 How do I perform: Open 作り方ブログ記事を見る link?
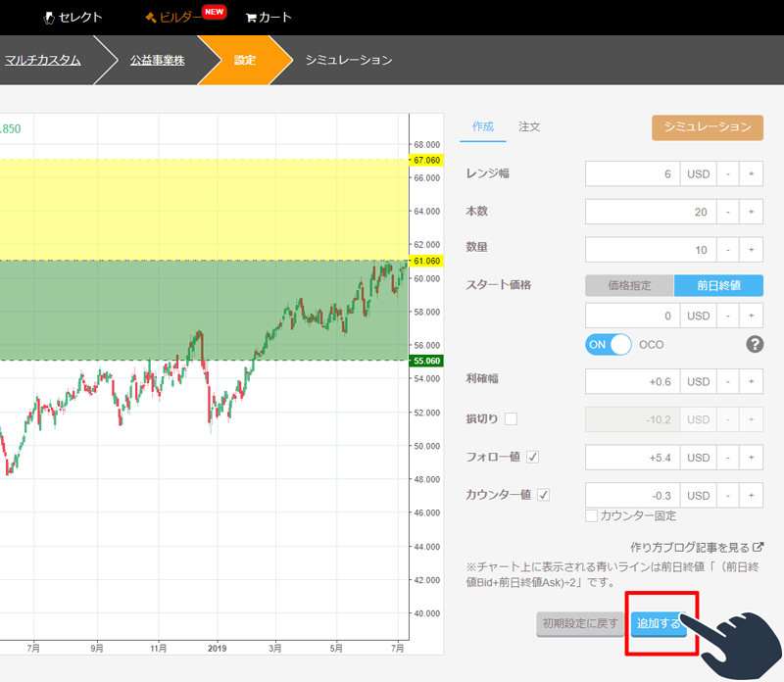(690, 548)
